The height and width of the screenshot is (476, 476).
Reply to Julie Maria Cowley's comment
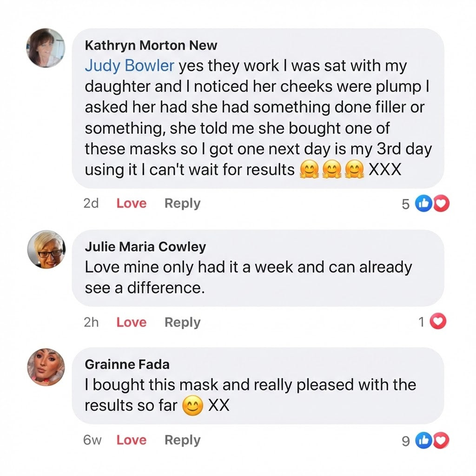pyautogui.click(x=182, y=322)
